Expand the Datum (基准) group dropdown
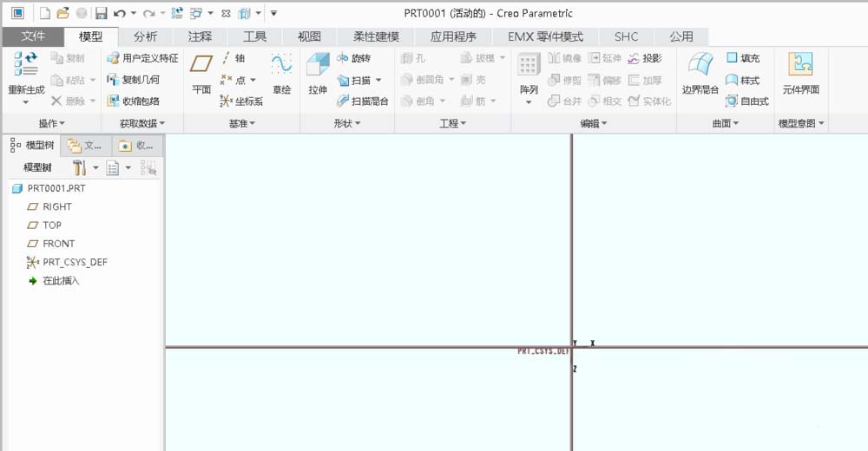 pos(242,123)
